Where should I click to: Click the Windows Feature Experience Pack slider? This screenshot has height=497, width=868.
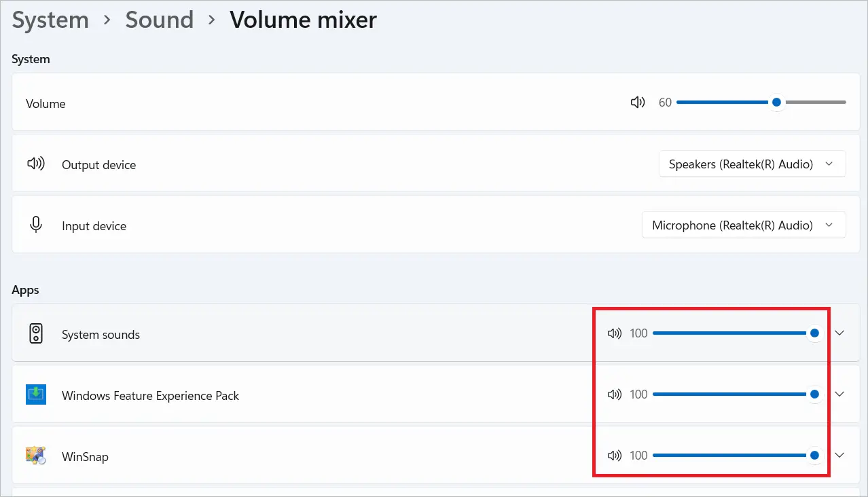[x=730, y=394]
